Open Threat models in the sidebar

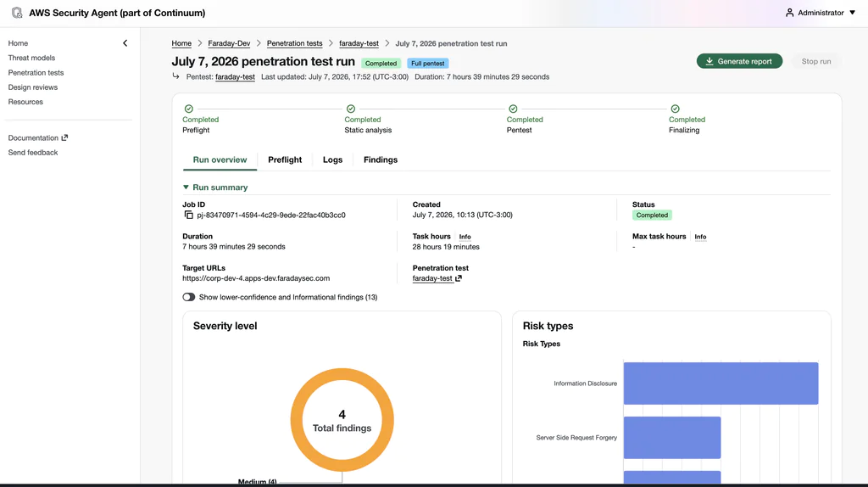click(x=31, y=58)
